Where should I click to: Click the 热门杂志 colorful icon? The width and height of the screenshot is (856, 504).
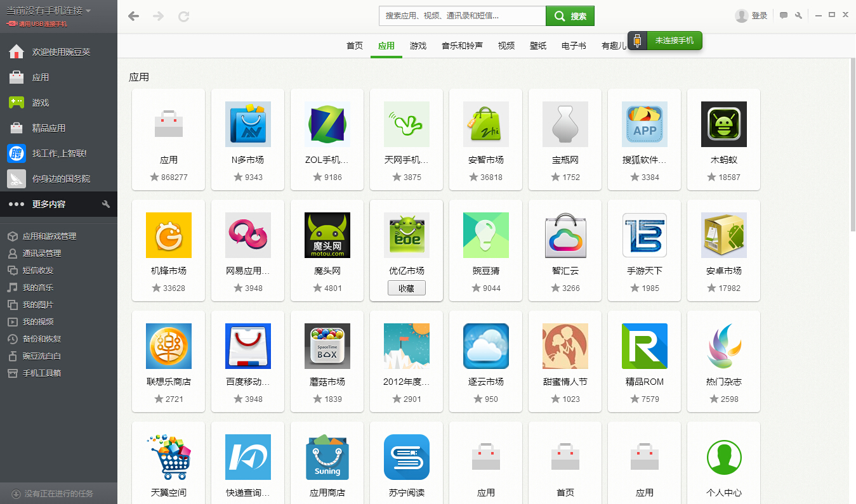coord(723,346)
